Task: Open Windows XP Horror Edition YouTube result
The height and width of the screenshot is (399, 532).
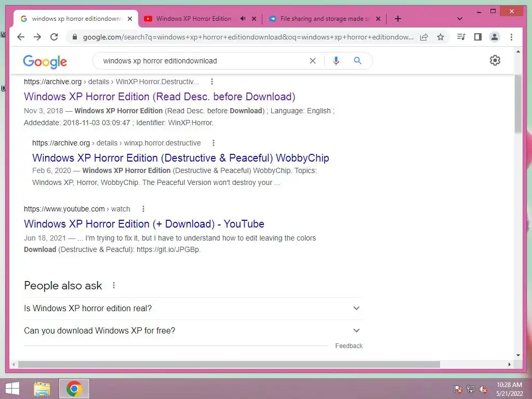Action: (144, 224)
